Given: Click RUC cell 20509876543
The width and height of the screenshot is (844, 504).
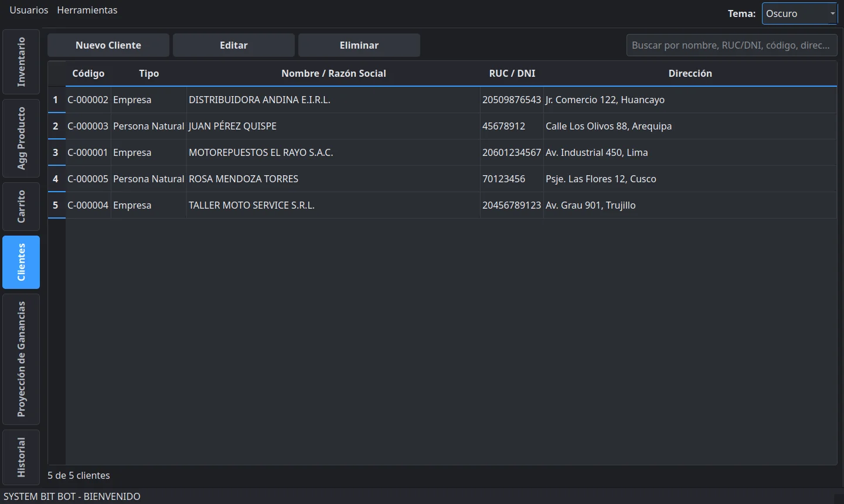Looking at the screenshot, I should 512,100.
